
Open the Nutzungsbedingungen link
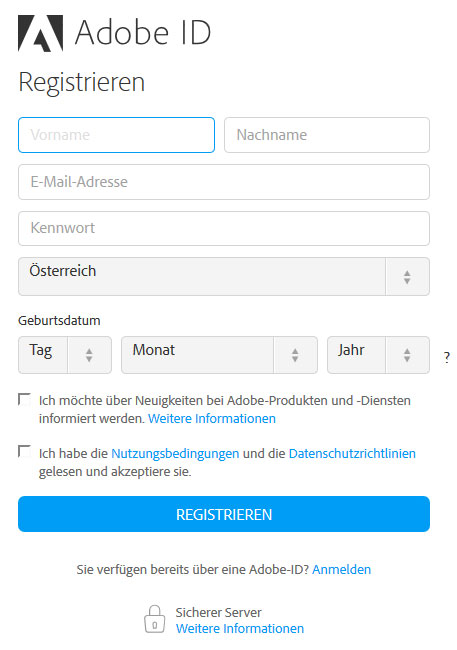coord(175,454)
